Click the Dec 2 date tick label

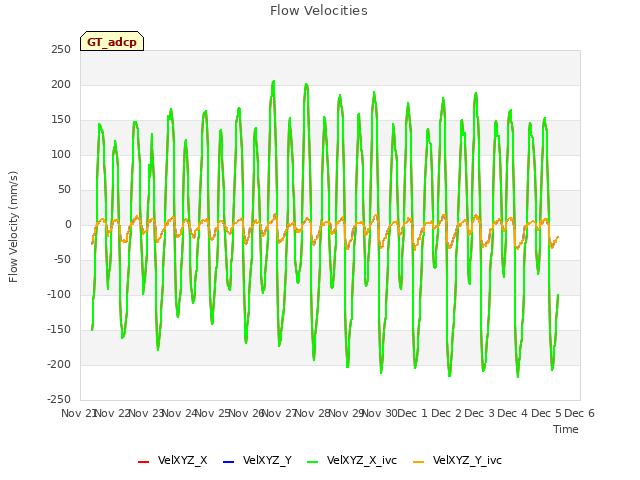tap(447, 413)
